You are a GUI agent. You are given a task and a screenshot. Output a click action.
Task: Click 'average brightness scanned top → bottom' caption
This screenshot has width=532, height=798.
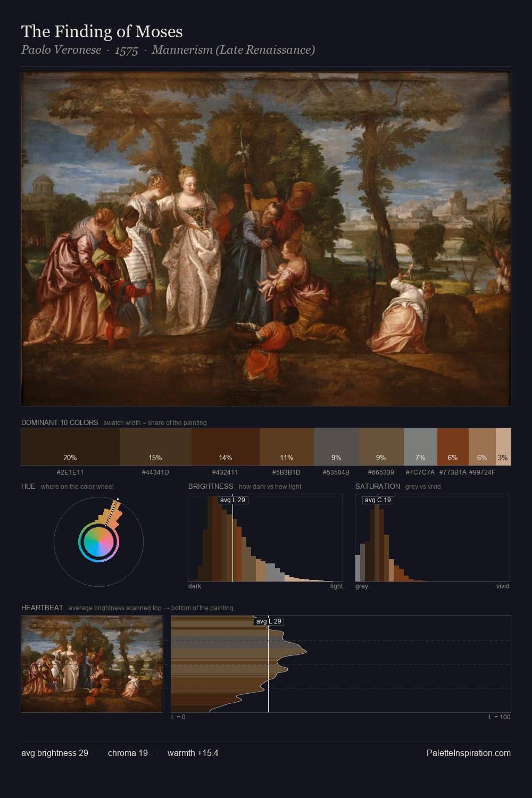click(151, 608)
